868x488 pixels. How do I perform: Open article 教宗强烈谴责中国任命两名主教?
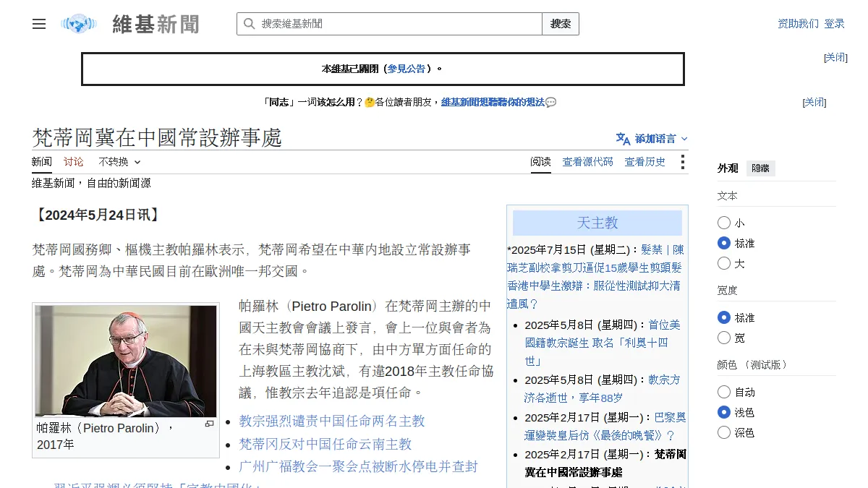tap(332, 421)
